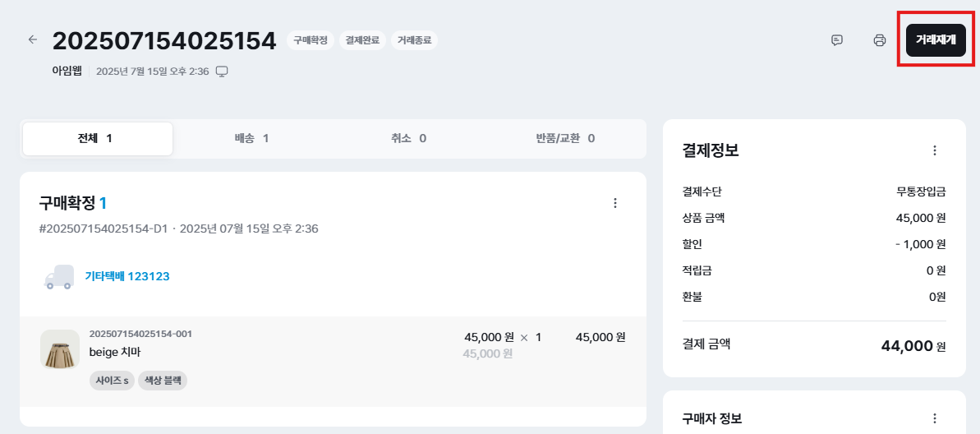Viewport: 980px width, 434px height.
Task: Click the 거래재개 button
Action: coord(936,40)
